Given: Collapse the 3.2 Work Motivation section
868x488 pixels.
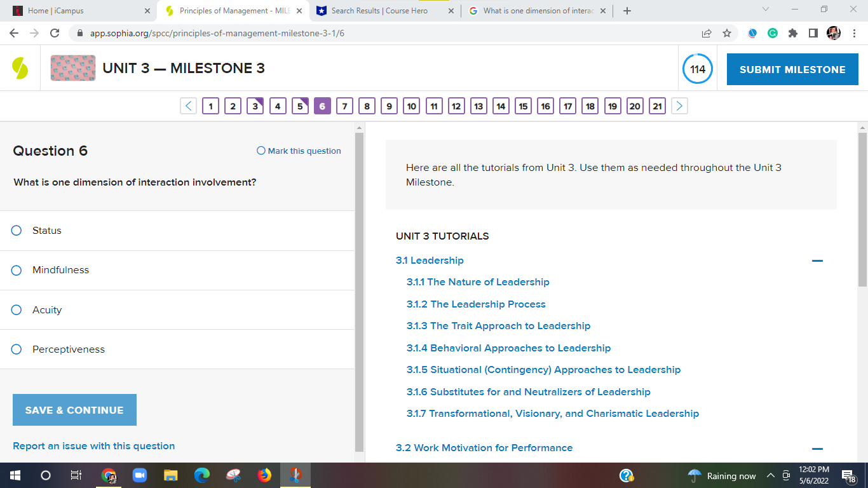Looking at the screenshot, I should pos(817,449).
